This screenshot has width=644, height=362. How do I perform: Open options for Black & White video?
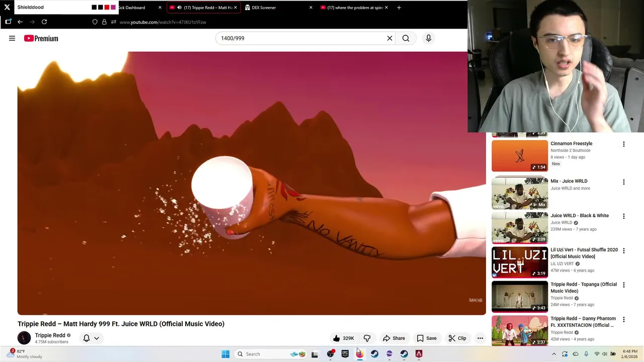[x=624, y=216]
